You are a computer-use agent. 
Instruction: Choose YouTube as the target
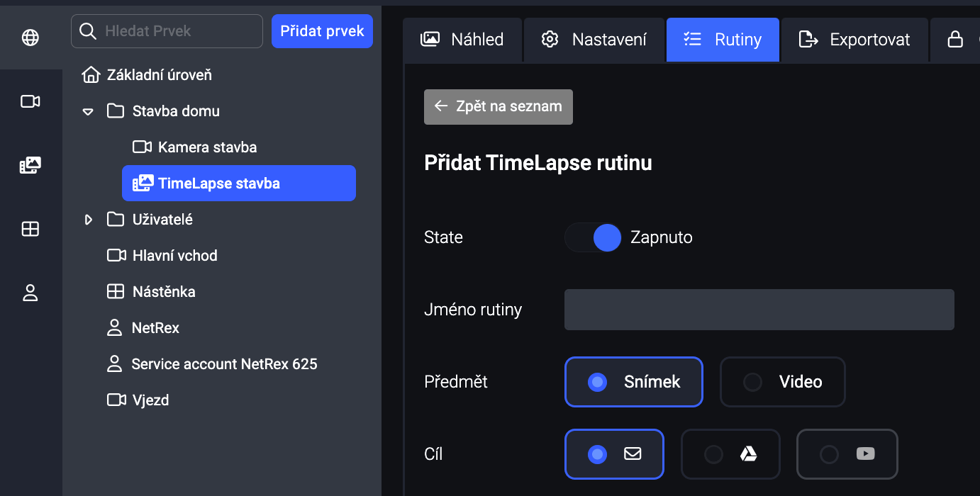pyautogui.click(x=847, y=454)
